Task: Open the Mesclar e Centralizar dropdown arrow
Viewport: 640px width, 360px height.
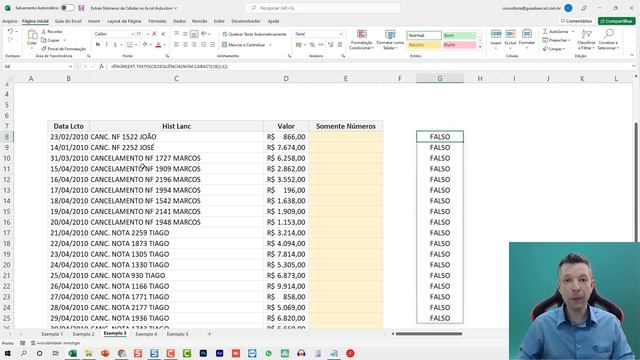Action: click(x=270, y=45)
